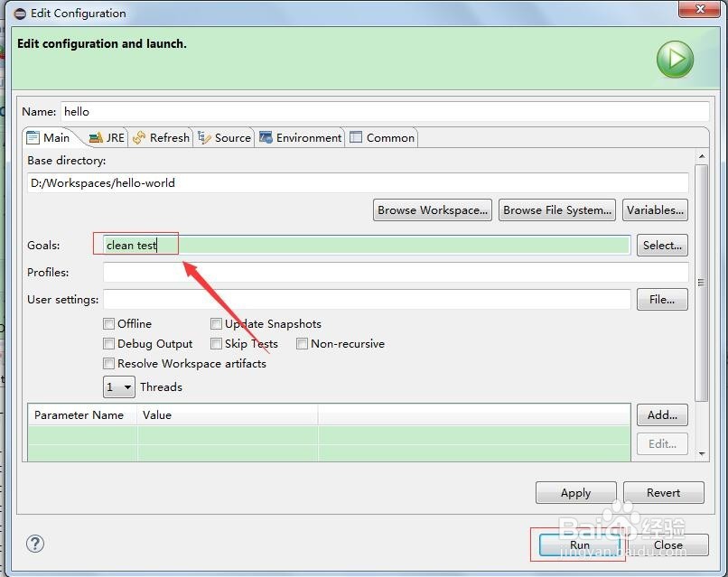Screen dimensions: 728x577
Task: Enable Update Snapshots checkbox
Action: 216,323
